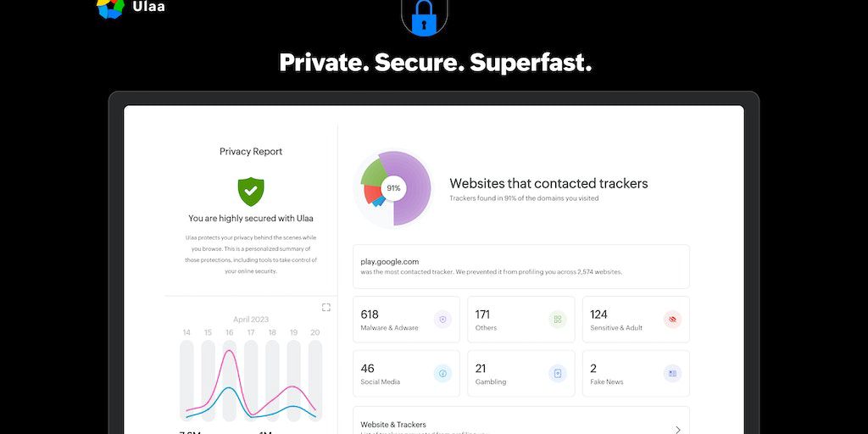The width and height of the screenshot is (868, 434).
Task: Click the Malware & Adware shield icon
Action: coord(442,320)
